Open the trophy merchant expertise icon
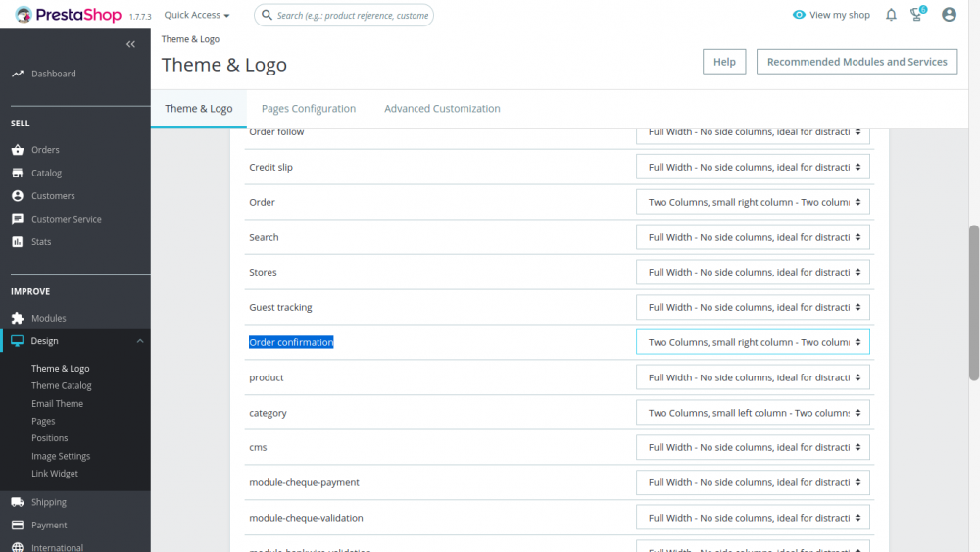Image resolution: width=980 pixels, height=552 pixels. pyautogui.click(x=917, y=15)
